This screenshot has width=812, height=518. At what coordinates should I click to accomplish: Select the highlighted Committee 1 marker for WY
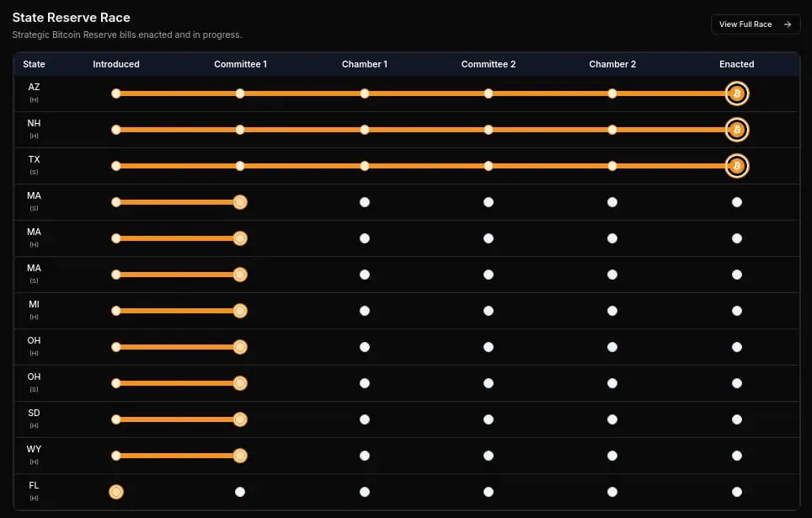tap(240, 456)
